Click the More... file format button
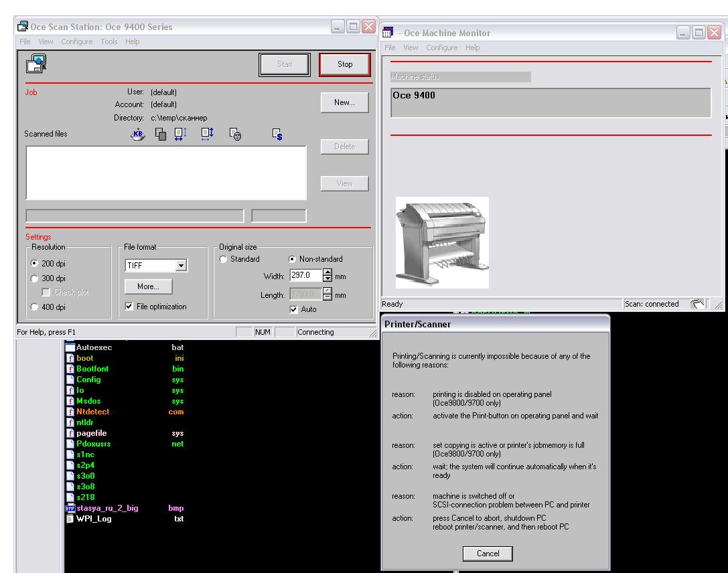Viewport: 728px width, 573px height. [x=148, y=286]
